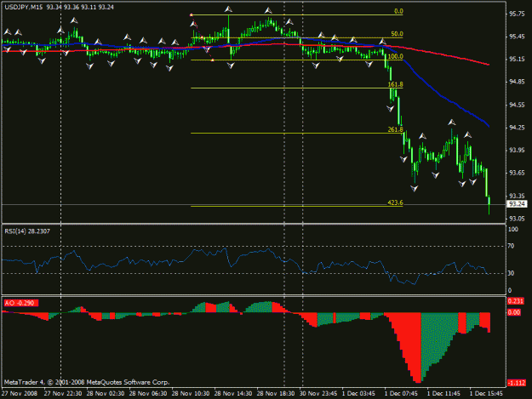Click the down fractal arrow just below 161.8 line
This screenshot has height=399, width=532.
391,109
